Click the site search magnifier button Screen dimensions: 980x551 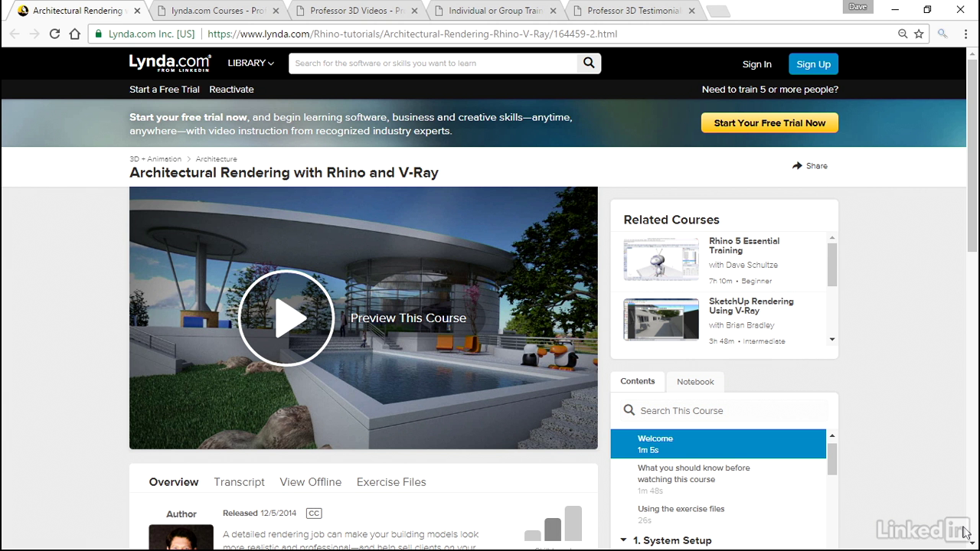click(589, 64)
